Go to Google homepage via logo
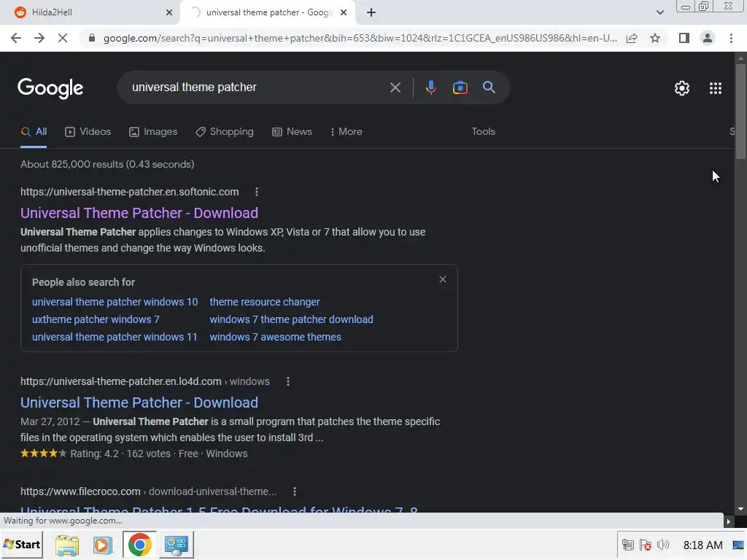747x560 pixels. click(50, 88)
